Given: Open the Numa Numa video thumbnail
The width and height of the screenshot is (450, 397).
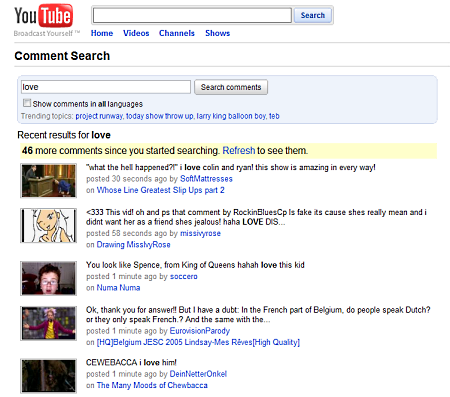Looking at the screenshot, I should coord(49,278).
